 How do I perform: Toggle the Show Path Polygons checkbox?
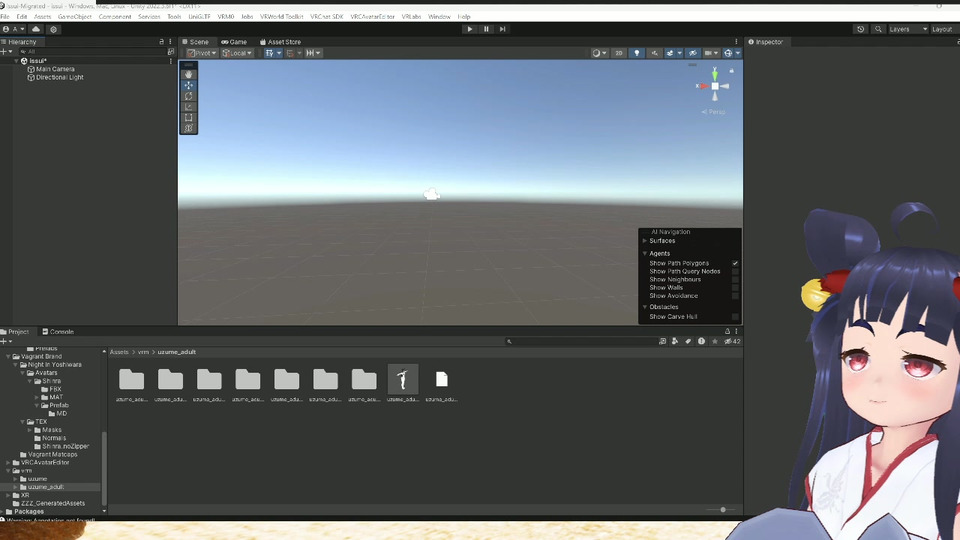click(x=735, y=263)
